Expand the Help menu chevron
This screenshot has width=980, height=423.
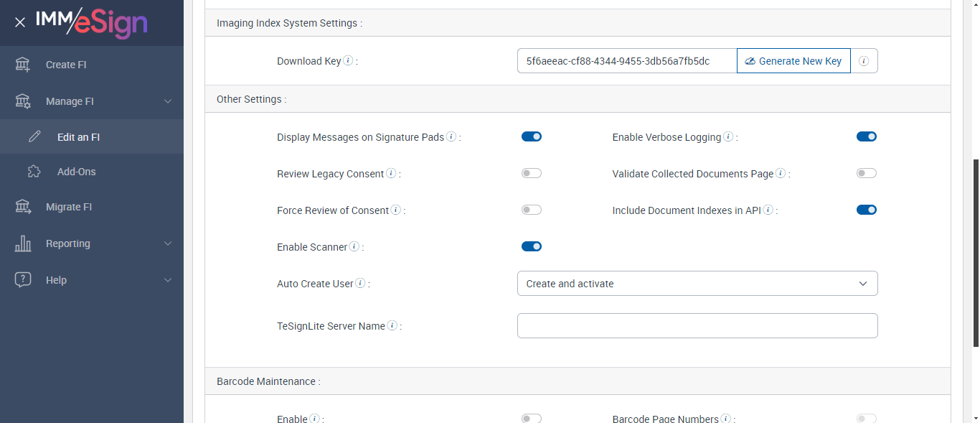168,280
